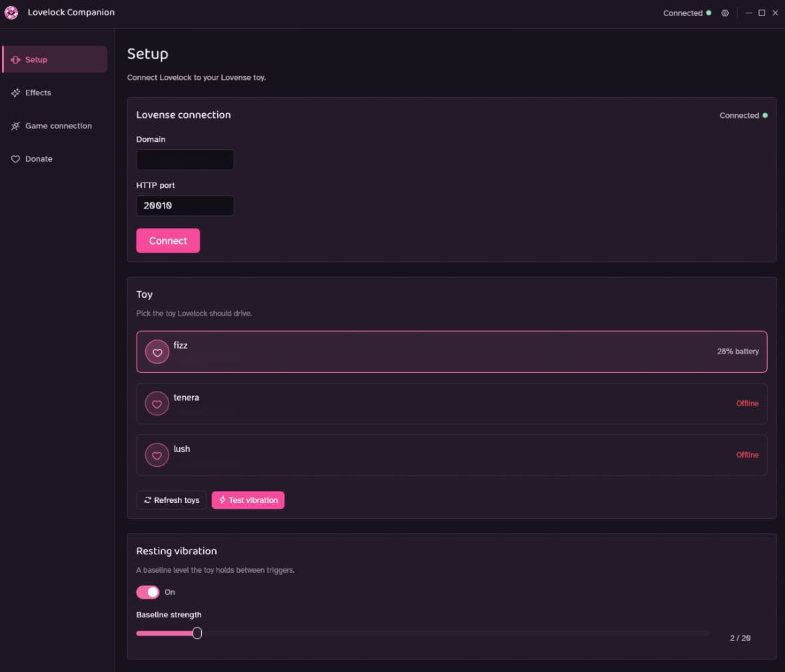The width and height of the screenshot is (785, 672).
Task: Click the Baseline strength slider track
Action: 423,633
